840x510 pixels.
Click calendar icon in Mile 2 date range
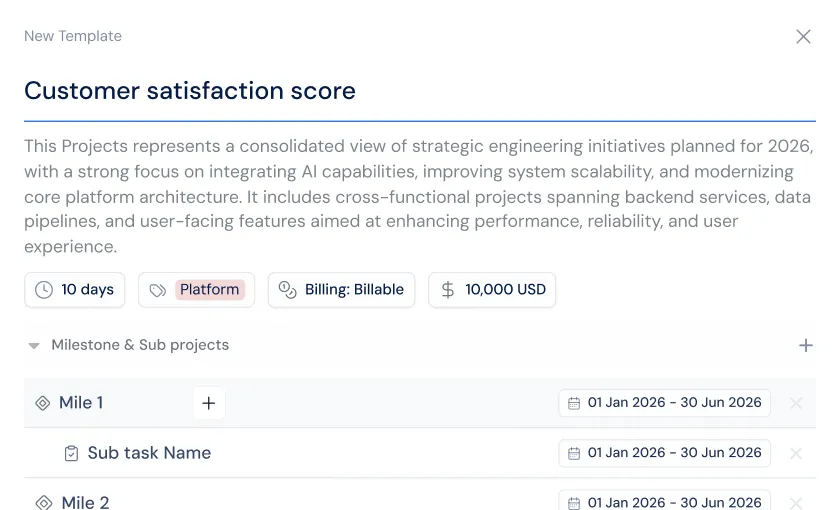(574, 503)
